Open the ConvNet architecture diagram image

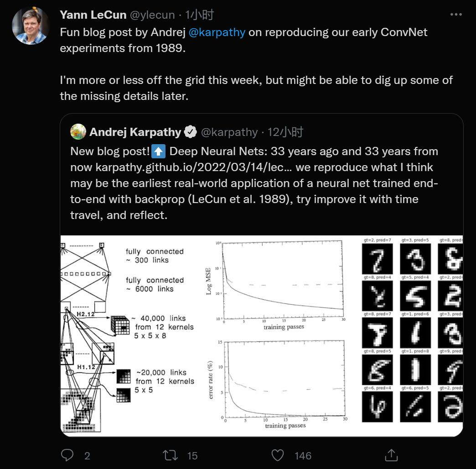(129, 335)
